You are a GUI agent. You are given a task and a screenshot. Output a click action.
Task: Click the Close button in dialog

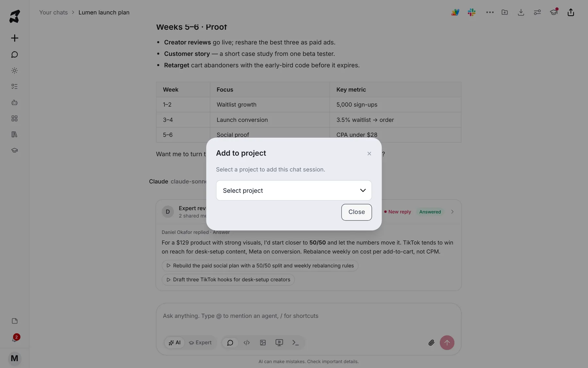tap(356, 212)
